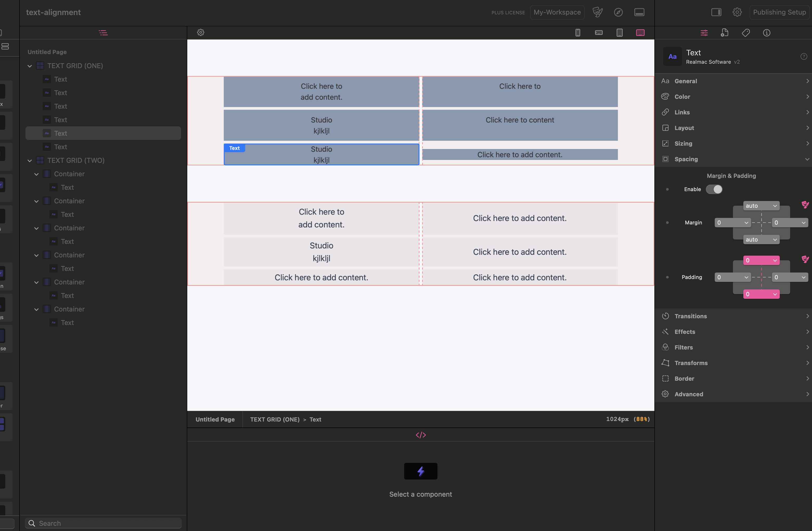
Task: Switch to mobile phone breakpoint preview
Action: pyautogui.click(x=578, y=33)
